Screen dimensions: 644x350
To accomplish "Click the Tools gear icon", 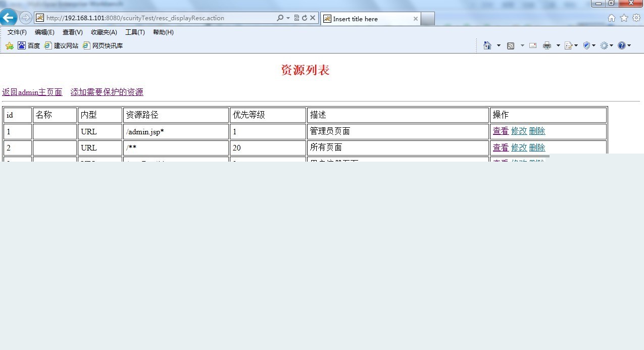I will (604, 45).
